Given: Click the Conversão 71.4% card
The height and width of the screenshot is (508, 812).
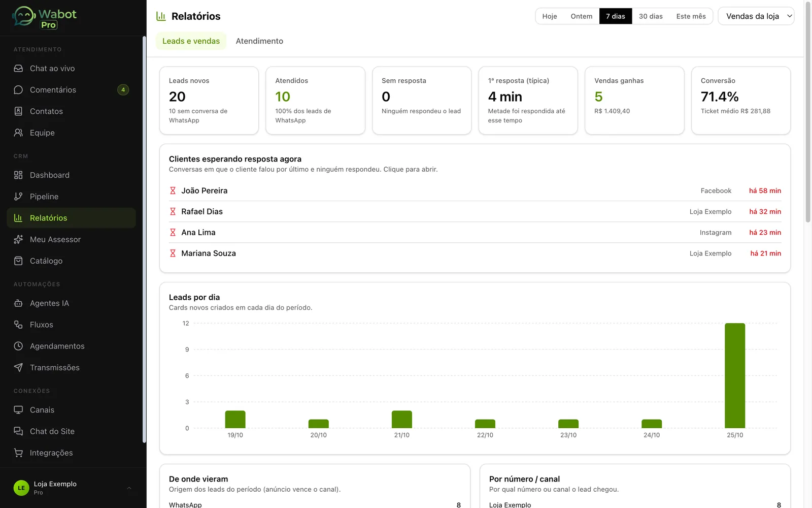Looking at the screenshot, I should point(741,101).
